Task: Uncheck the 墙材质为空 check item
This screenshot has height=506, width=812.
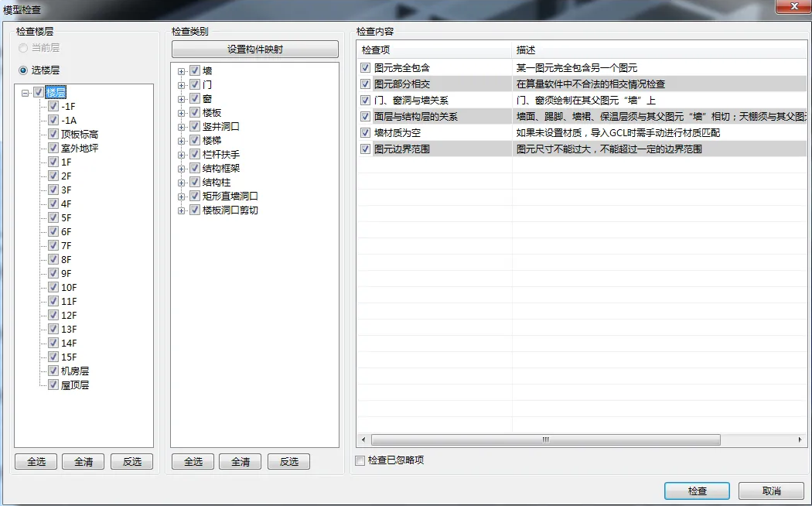Action: tap(366, 132)
